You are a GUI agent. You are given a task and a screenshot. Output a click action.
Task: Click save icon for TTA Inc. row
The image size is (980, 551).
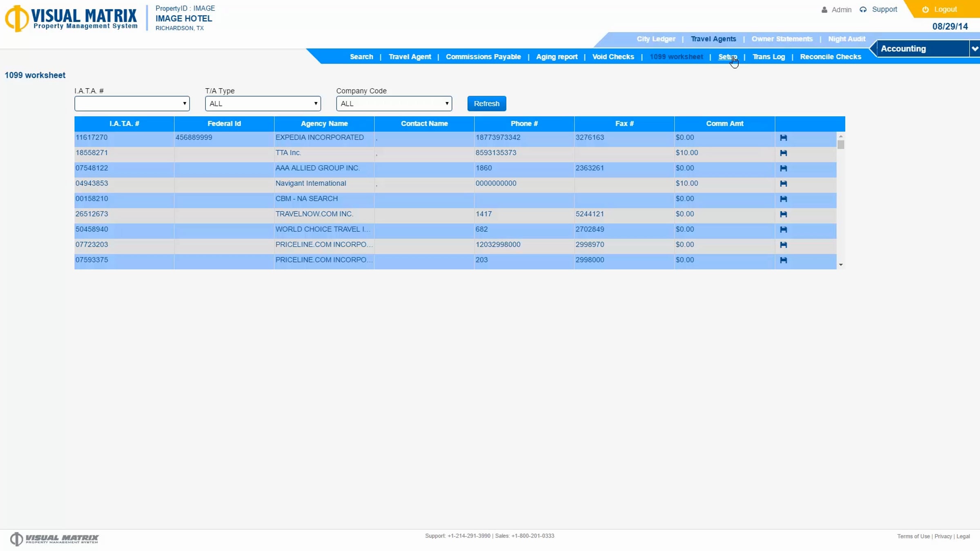pos(783,153)
